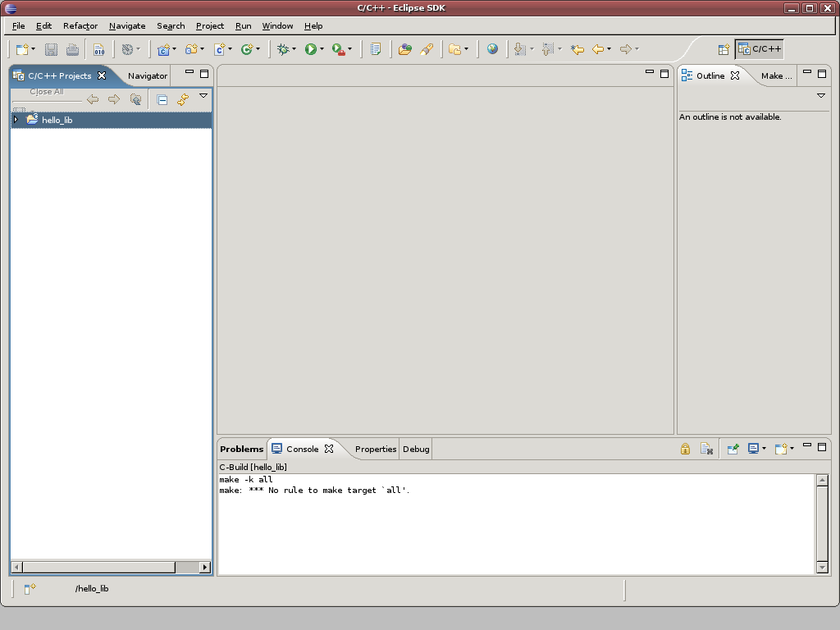Viewport: 840px width, 630px height.
Task: Click the Clear Console icon
Action: (706, 449)
